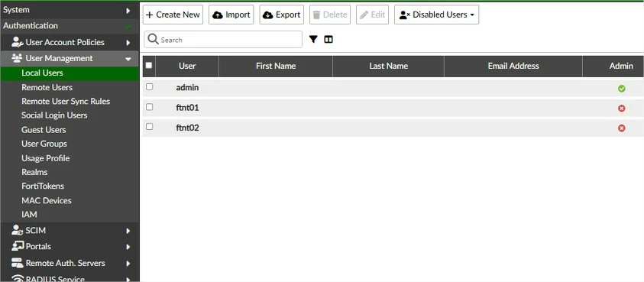The width and height of the screenshot is (644, 282).
Task: Check the box for user ftnt01
Action: [x=150, y=107]
